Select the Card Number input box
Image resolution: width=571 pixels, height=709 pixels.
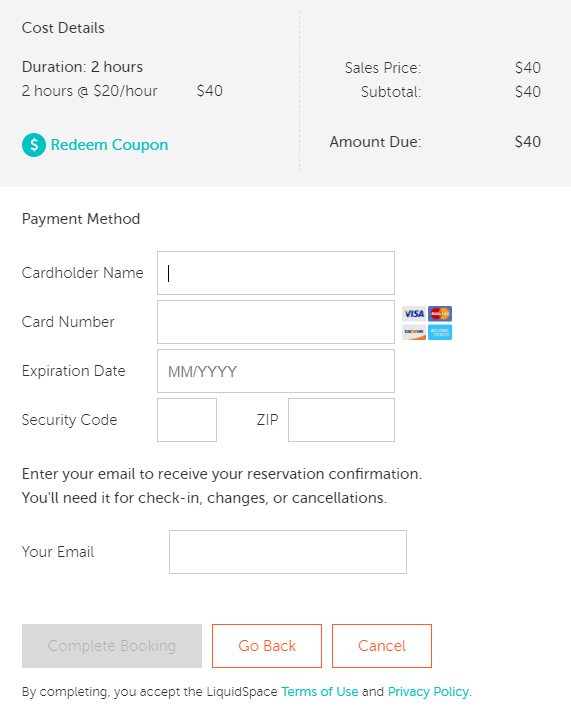coord(276,322)
